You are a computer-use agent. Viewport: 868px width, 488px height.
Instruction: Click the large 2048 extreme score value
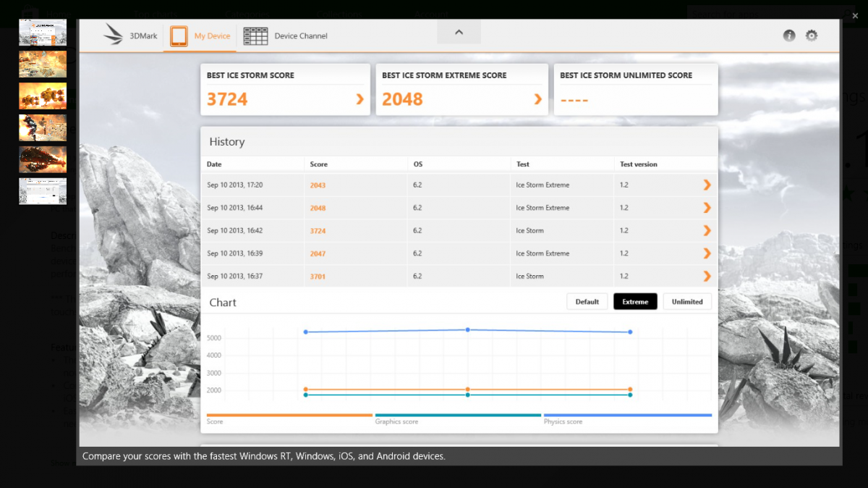[x=402, y=99]
